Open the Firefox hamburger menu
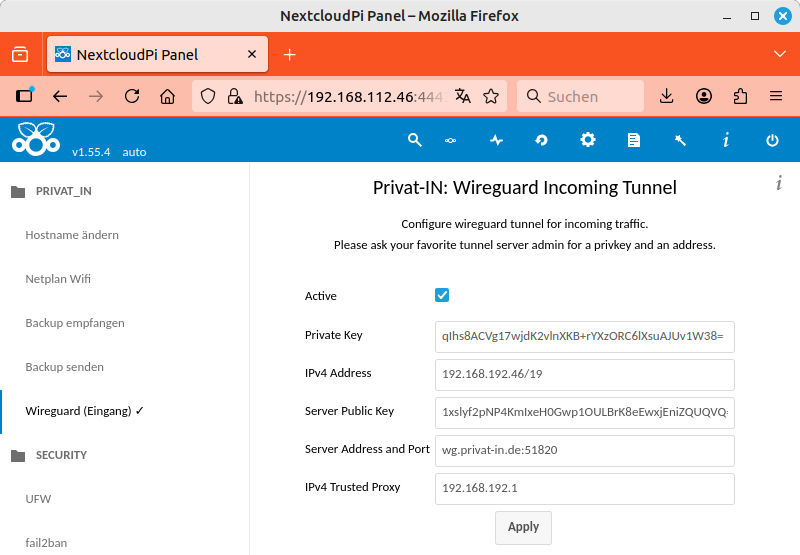Image resolution: width=800 pixels, height=555 pixels. (x=775, y=96)
